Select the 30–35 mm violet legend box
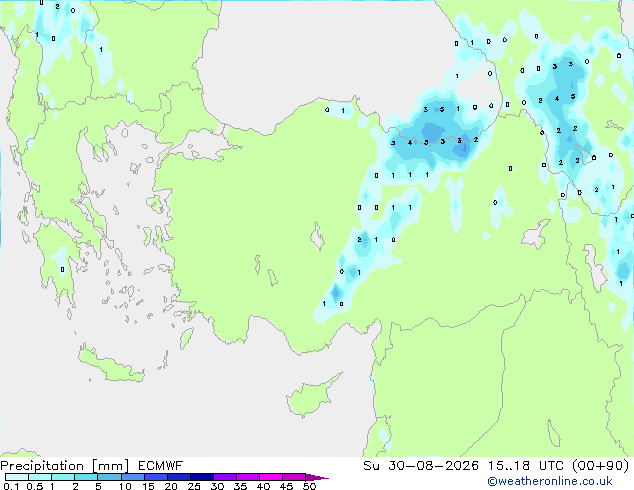The image size is (634, 490). point(224,477)
